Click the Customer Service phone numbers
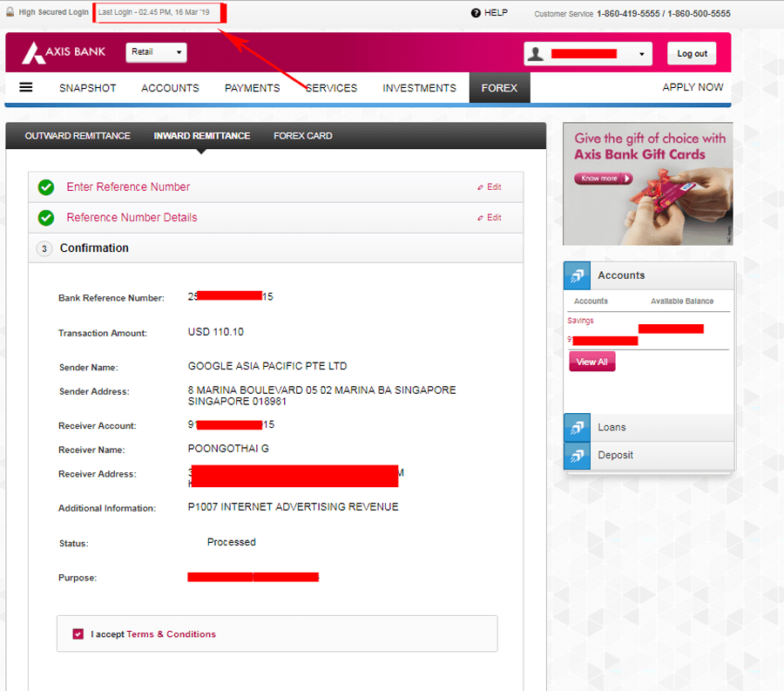The image size is (784, 691). (x=664, y=13)
